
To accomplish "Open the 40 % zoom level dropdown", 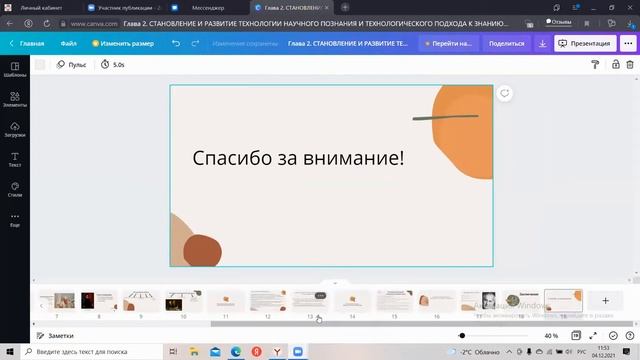I will (551, 336).
